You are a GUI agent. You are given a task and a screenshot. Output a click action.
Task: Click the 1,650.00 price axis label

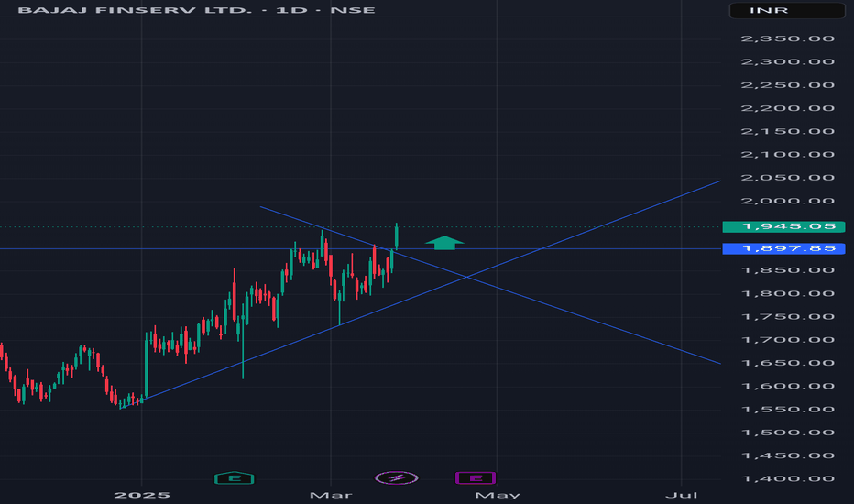pyautogui.click(x=787, y=364)
